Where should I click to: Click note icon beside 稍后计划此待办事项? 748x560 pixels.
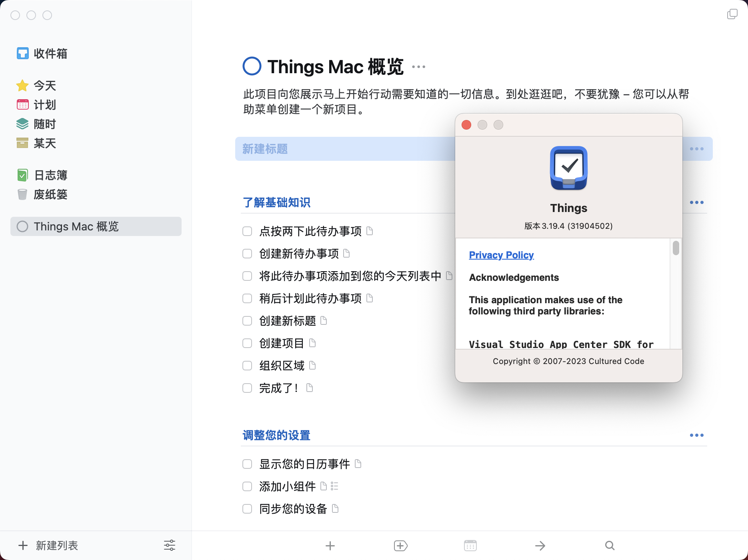[x=370, y=298]
